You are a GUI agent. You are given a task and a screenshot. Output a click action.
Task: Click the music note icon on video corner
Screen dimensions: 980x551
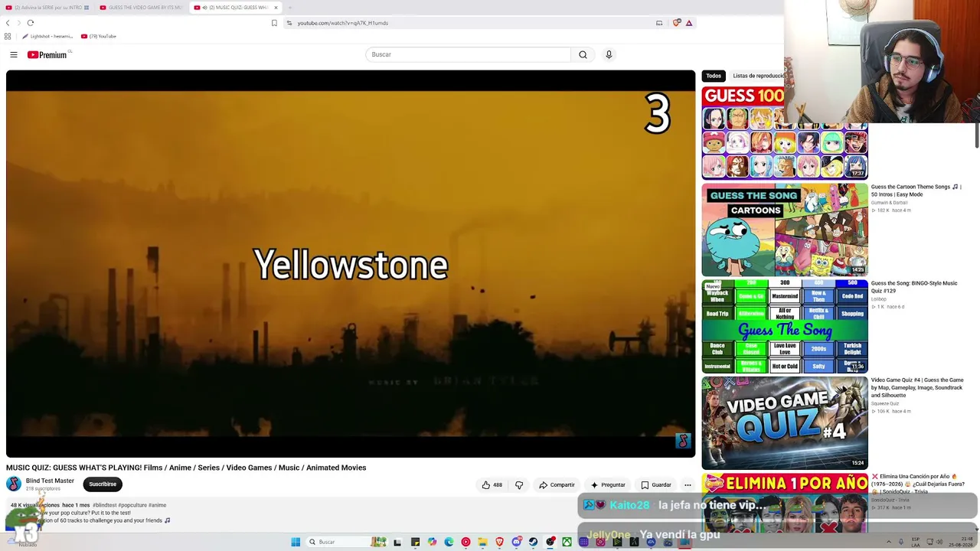[683, 441]
